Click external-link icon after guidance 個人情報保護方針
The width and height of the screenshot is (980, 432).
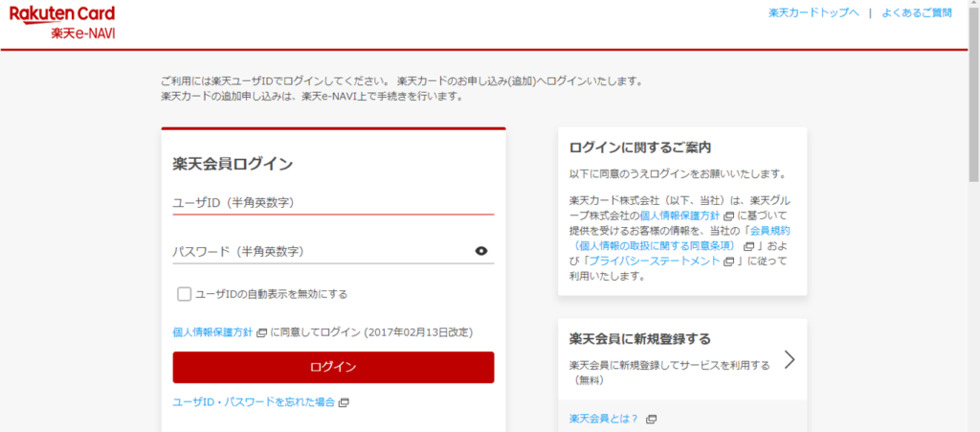728,216
